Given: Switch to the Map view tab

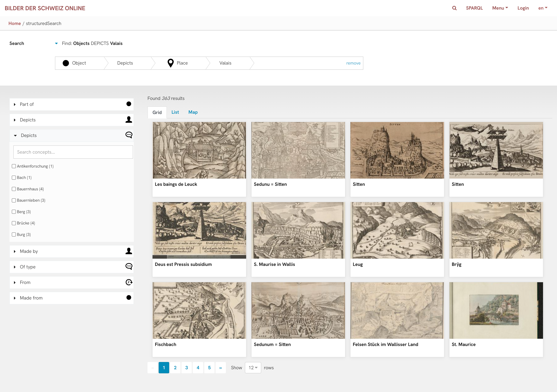Looking at the screenshot, I should click(x=193, y=112).
